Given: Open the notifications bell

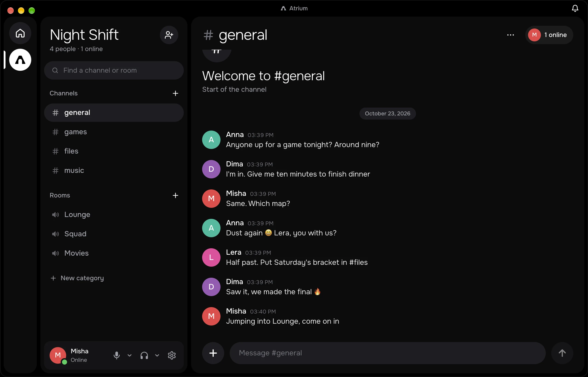Looking at the screenshot, I should (x=575, y=8).
